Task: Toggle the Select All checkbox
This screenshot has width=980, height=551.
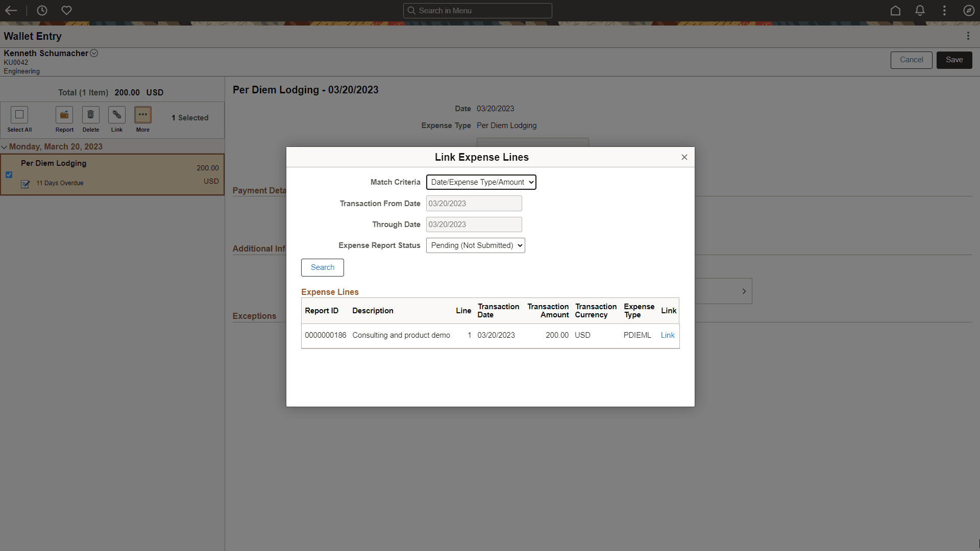Action: (19, 115)
